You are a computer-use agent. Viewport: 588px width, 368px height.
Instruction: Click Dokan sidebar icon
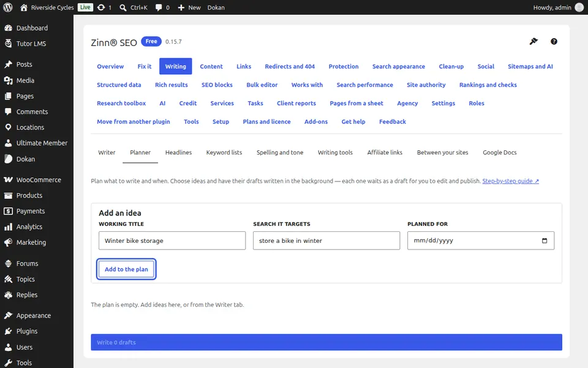coord(8,159)
